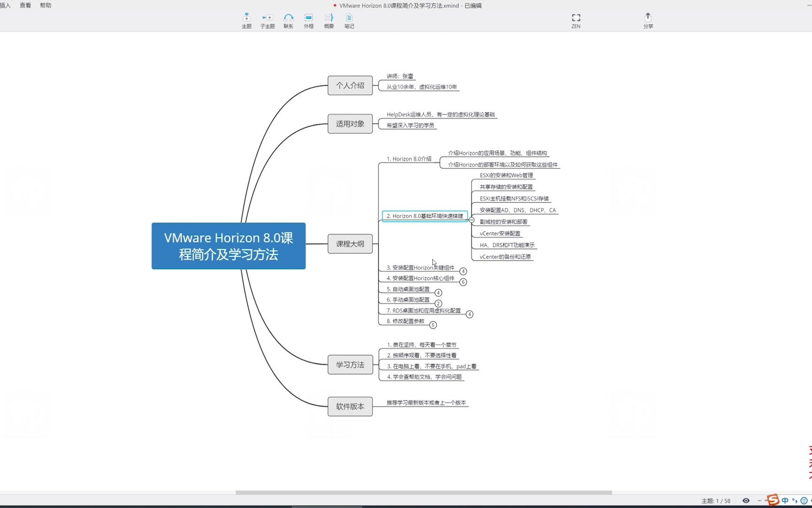Select 7. RDS桌面池和应用虚拟化配置 topic
812x508 pixels.
(x=423, y=310)
